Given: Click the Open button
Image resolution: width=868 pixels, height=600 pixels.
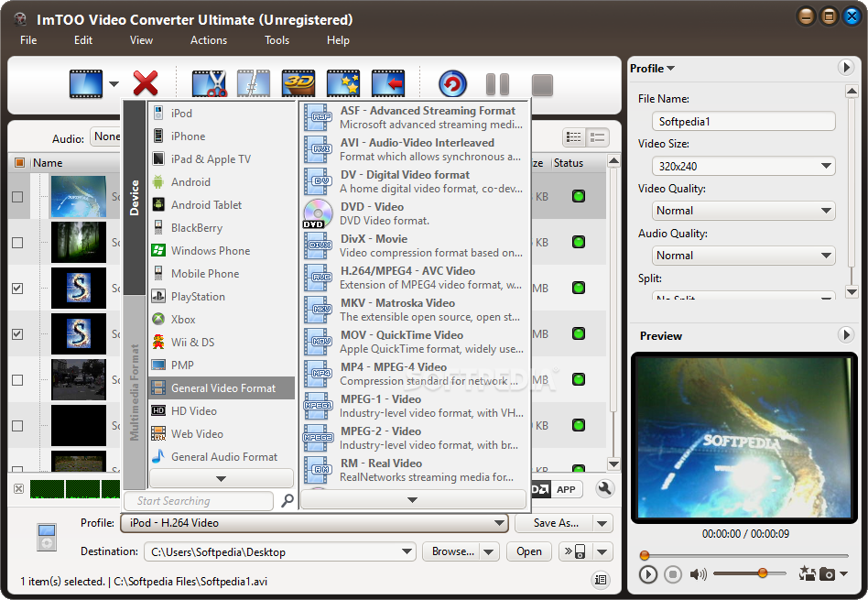Looking at the screenshot, I should [x=529, y=551].
